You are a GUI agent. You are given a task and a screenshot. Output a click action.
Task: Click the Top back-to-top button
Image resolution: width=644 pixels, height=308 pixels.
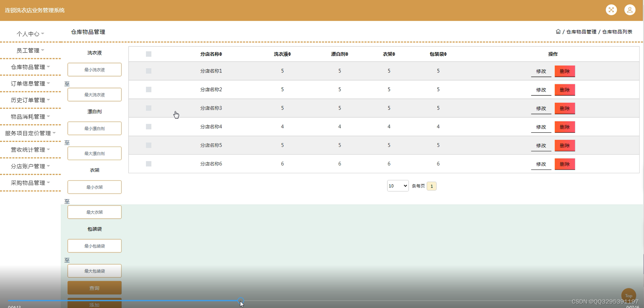coord(628,296)
